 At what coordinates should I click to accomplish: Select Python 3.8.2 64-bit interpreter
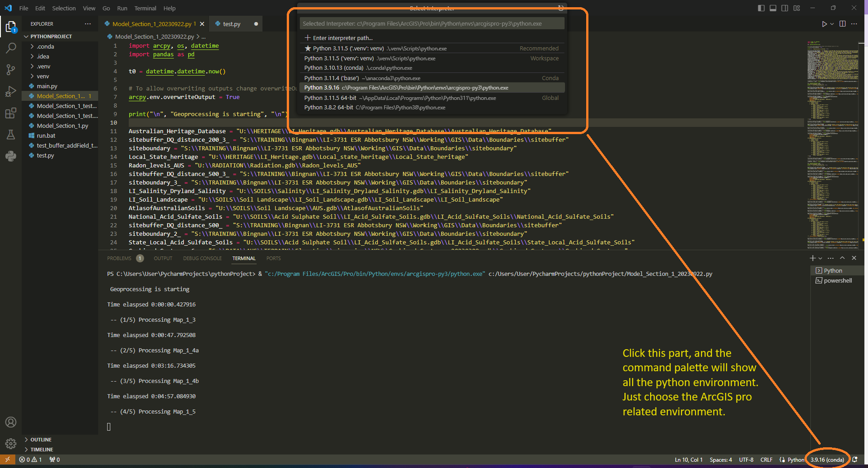pos(432,108)
